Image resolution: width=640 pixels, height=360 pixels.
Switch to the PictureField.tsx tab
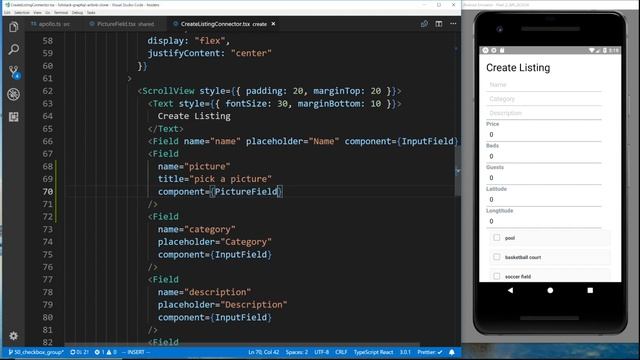tap(121, 24)
